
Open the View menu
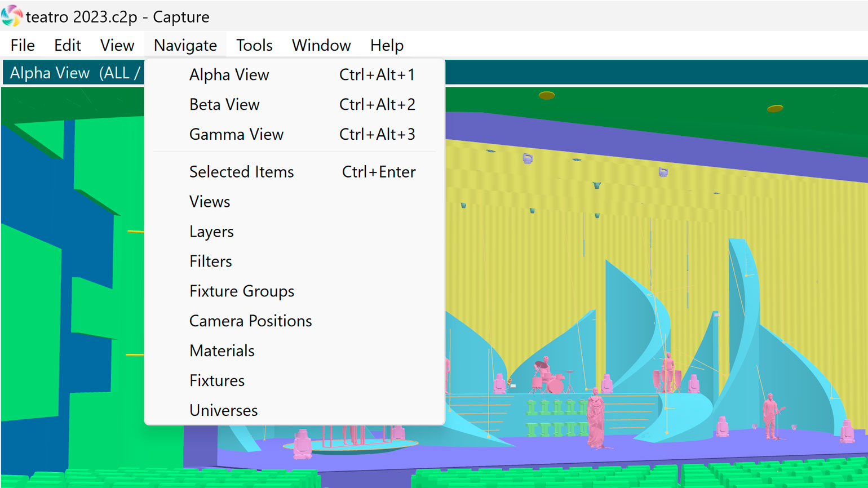117,45
